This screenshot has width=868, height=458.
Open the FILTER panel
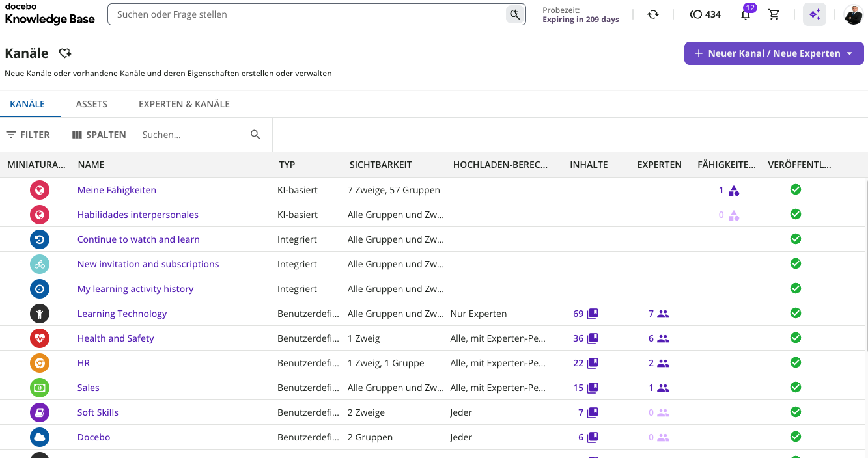point(28,135)
